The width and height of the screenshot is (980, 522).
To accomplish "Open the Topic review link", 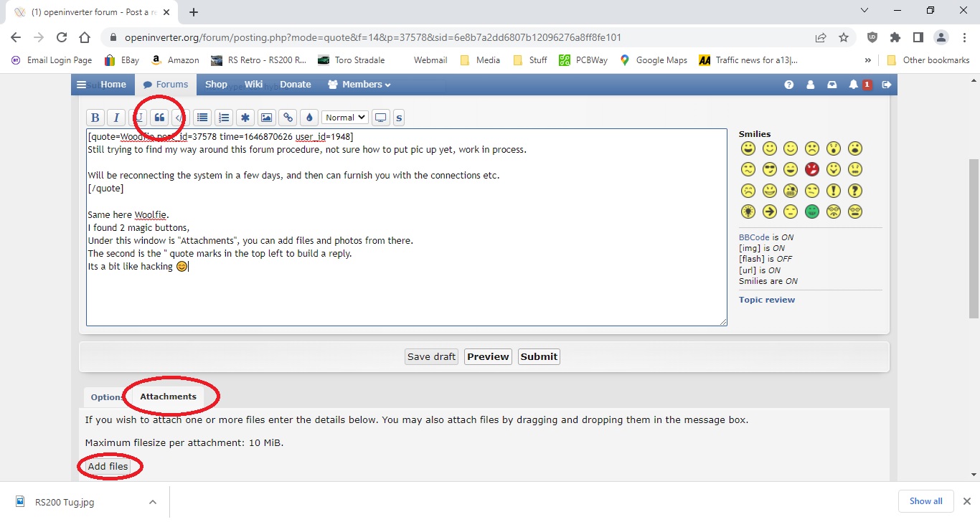I will (766, 300).
